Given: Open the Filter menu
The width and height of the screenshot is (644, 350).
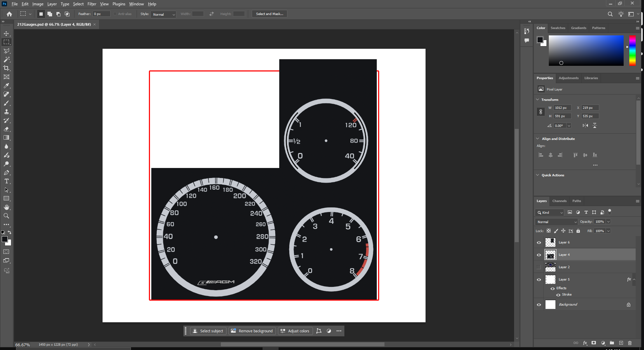Looking at the screenshot, I should tap(92, 4).
